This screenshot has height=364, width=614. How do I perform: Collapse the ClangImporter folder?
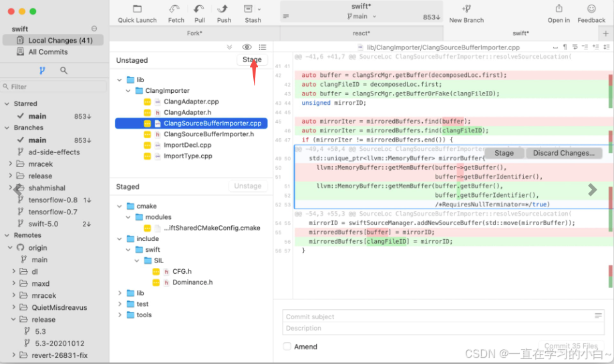[128, 91]
